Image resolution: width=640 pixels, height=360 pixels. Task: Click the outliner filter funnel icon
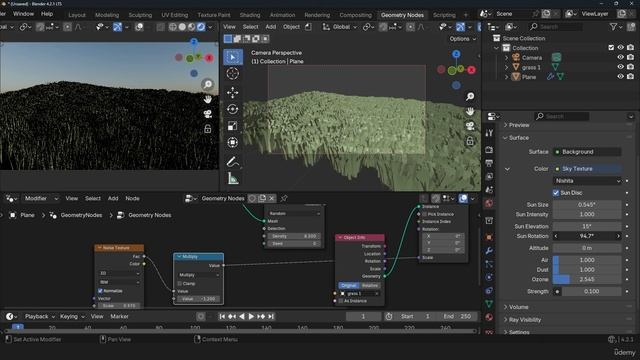point(613,27)
